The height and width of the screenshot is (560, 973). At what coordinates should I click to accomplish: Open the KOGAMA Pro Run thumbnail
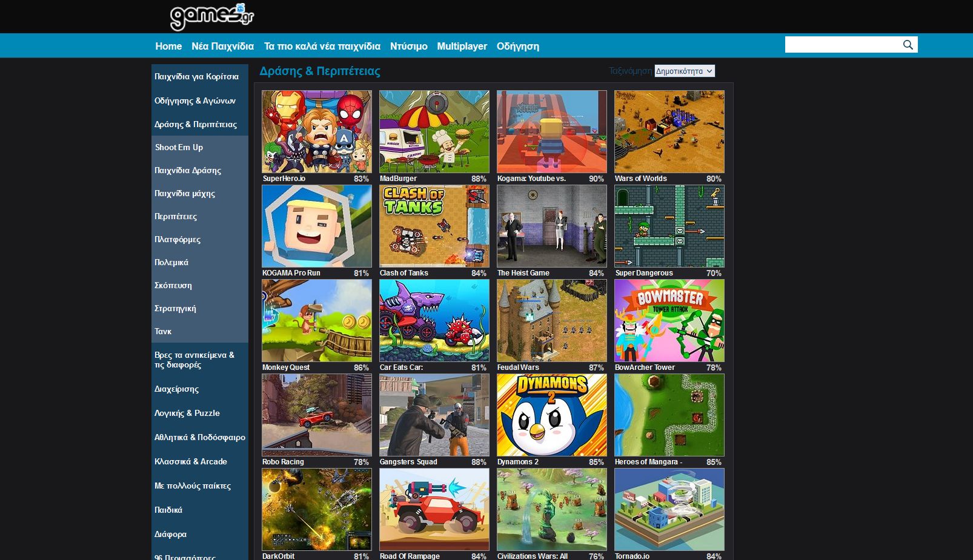coord(317,226)
